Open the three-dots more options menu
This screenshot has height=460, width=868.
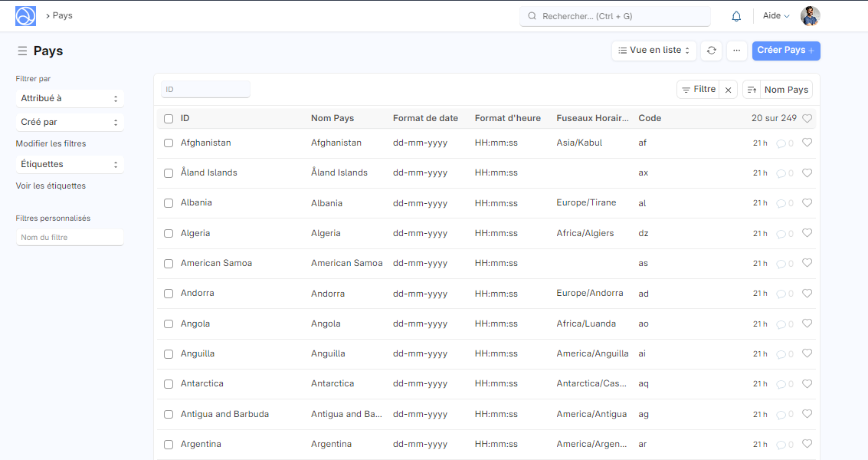(x=736, y=51)
